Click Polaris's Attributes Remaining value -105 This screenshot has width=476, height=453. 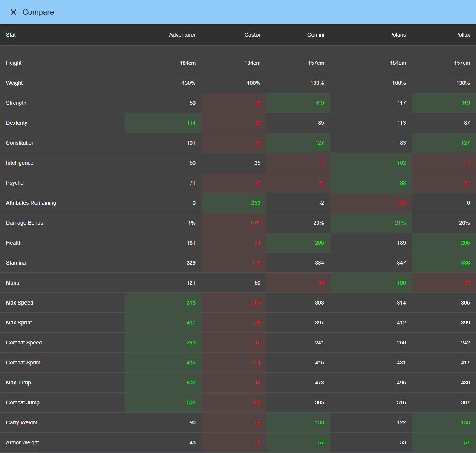tap(401, 203)
